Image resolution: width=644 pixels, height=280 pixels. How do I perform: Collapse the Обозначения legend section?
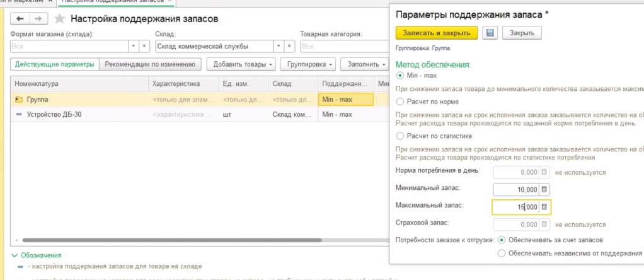(15, 255)
